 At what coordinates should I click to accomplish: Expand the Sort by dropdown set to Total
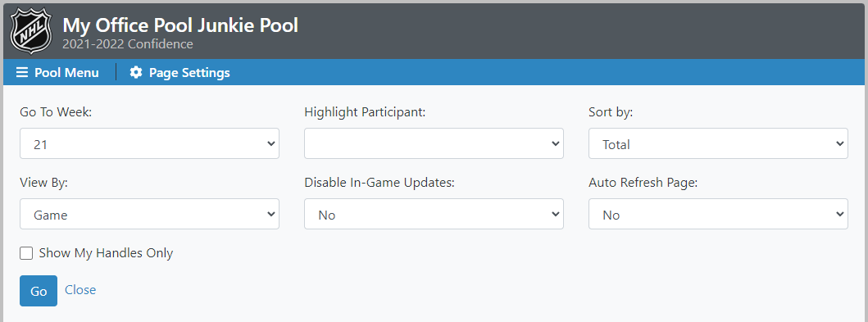tap(718, 144)
